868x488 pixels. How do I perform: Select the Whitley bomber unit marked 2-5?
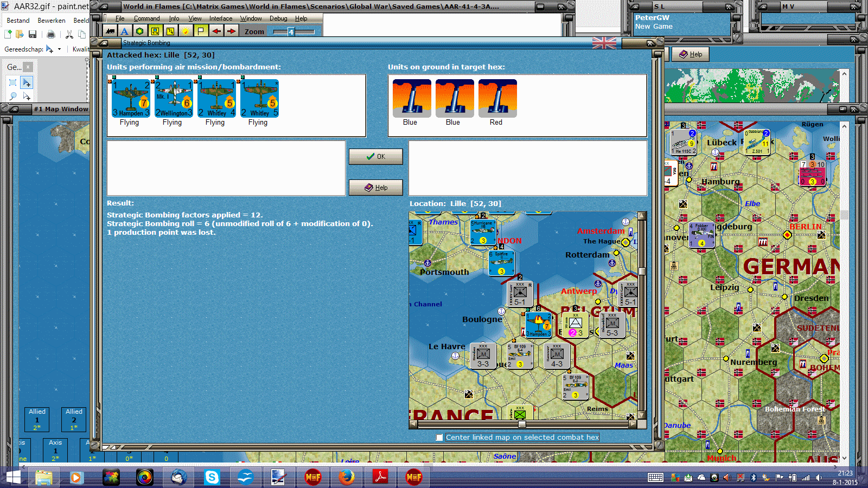[259, 98]
